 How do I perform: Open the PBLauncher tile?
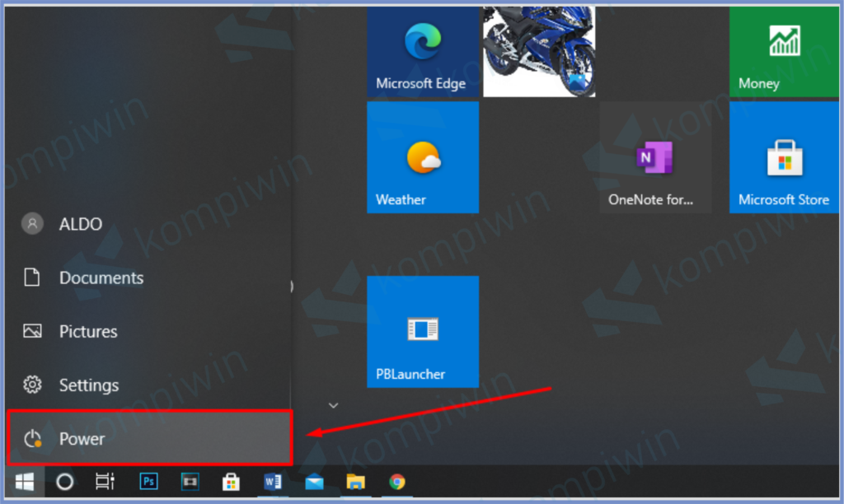(422, 331)
